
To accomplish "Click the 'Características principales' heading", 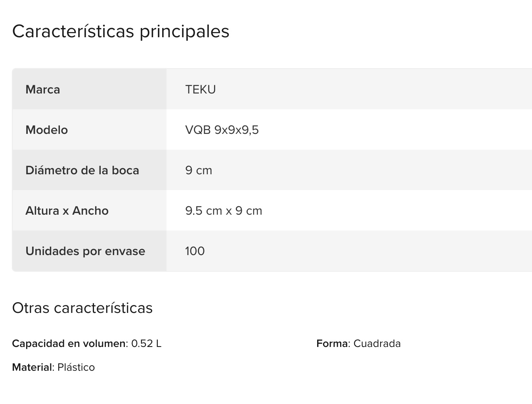I will click(x=121, y=31).
